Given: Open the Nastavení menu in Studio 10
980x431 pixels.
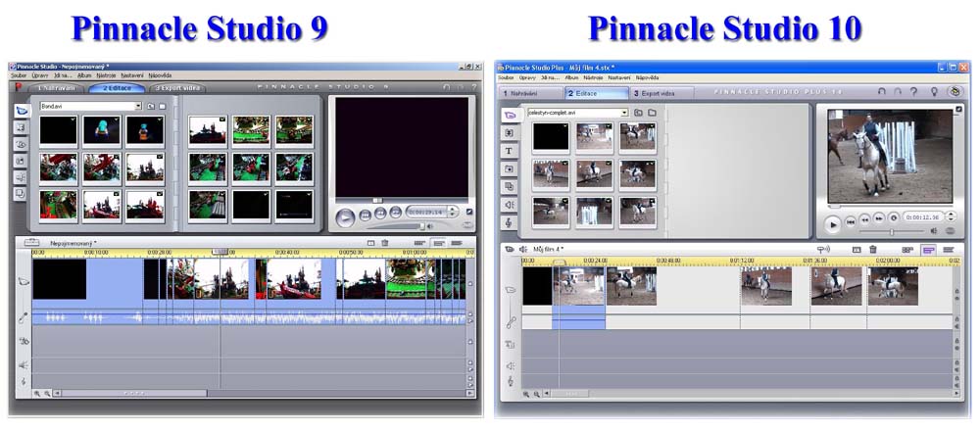Looking at the screenshot, I should click(618, 76).
